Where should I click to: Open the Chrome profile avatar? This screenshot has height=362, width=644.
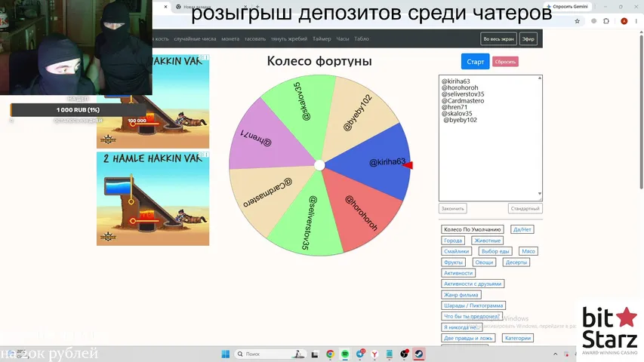tap(624, 21)
